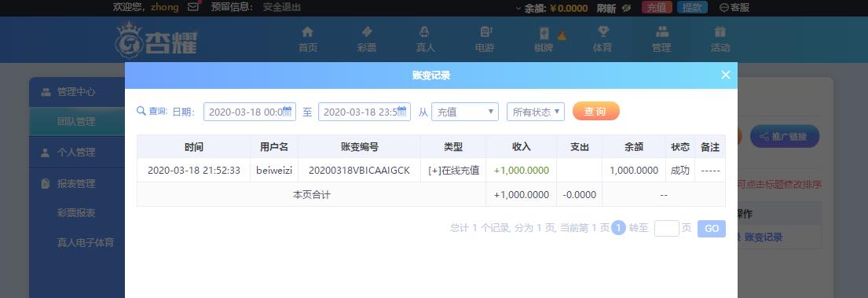Click the page number input field

click(x=666, y=228)
